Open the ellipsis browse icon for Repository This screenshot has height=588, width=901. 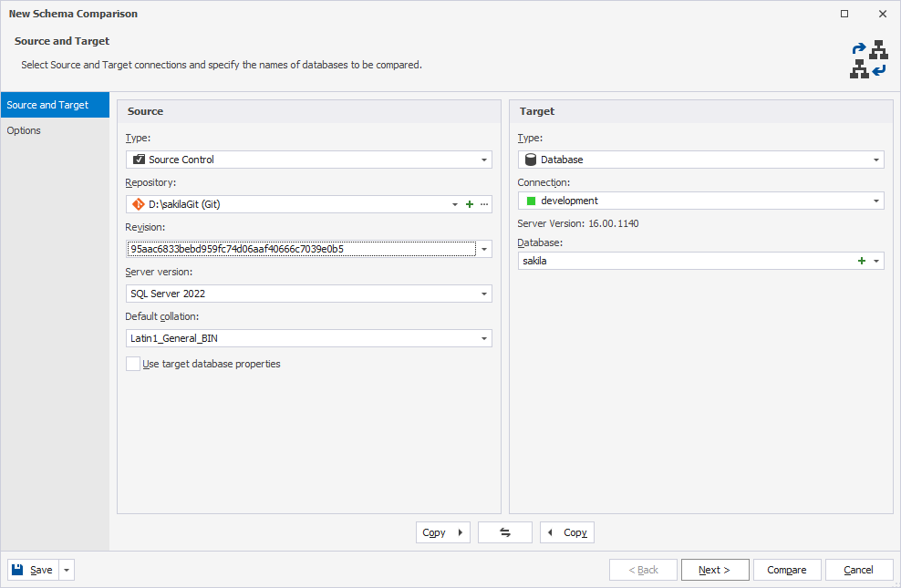[483, 203]
